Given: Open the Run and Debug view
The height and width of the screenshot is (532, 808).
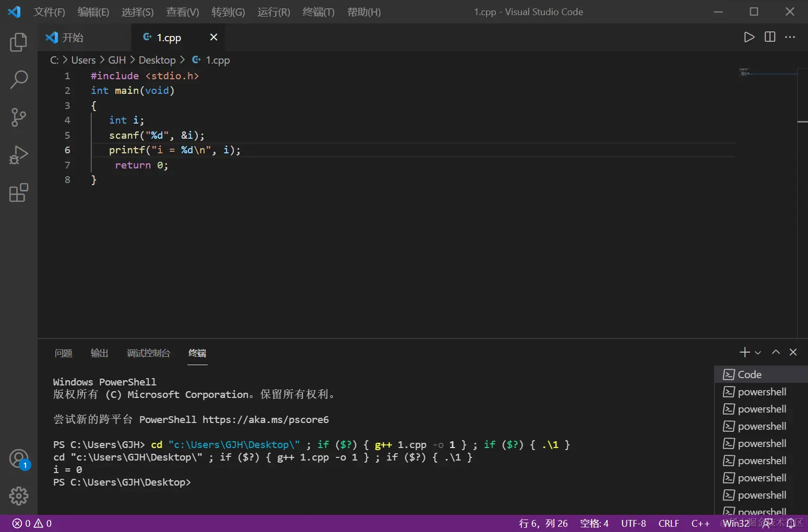Looking at the screenshot, I should click(19, 155).
